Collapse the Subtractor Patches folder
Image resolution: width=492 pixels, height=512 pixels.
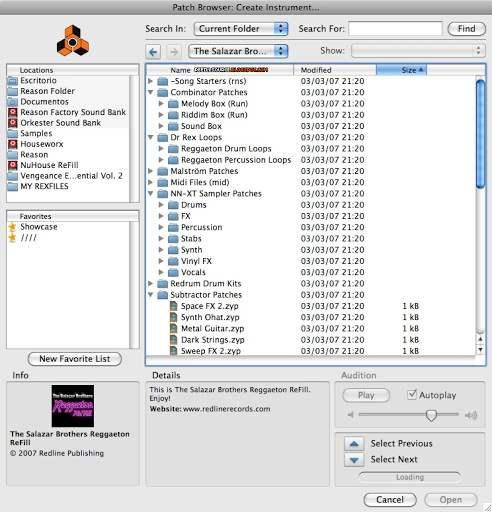pos(151,295)
